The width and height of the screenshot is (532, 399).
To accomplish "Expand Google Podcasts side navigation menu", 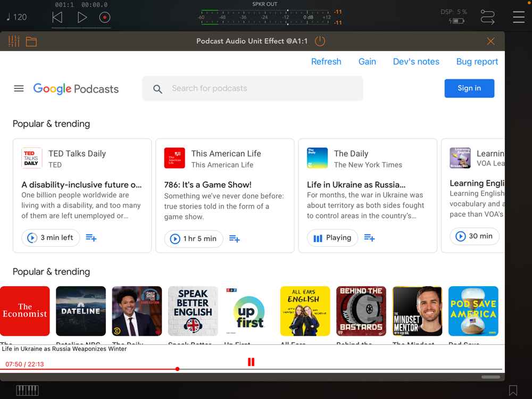I will (19, 88).
